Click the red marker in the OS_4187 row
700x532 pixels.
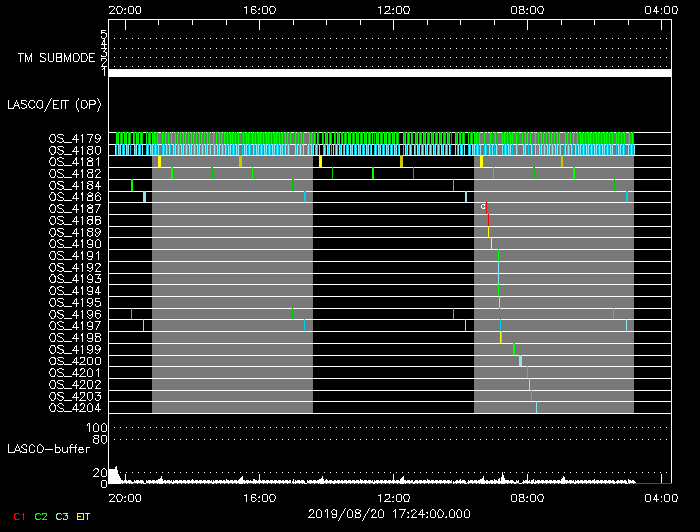point(487,208)
